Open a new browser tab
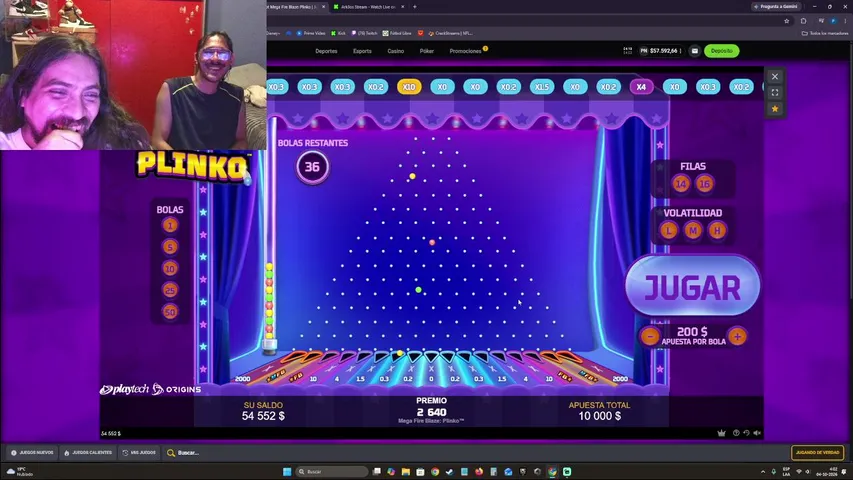 tap(415, 7)
